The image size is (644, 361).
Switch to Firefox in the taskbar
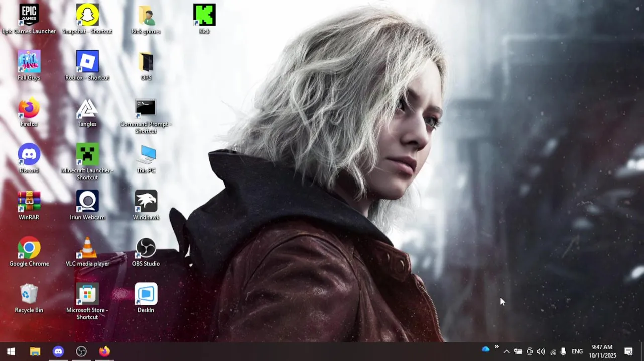pyautogui.click(x=104, y=351)
